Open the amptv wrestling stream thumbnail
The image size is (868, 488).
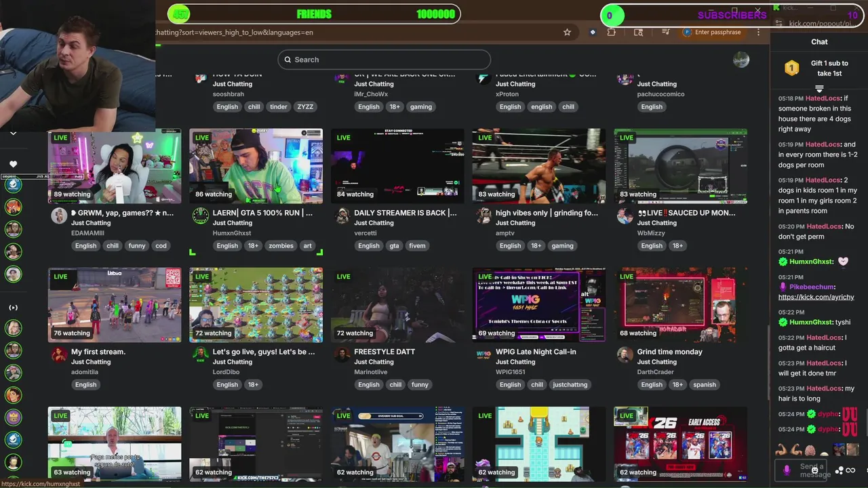pos(539,166)
